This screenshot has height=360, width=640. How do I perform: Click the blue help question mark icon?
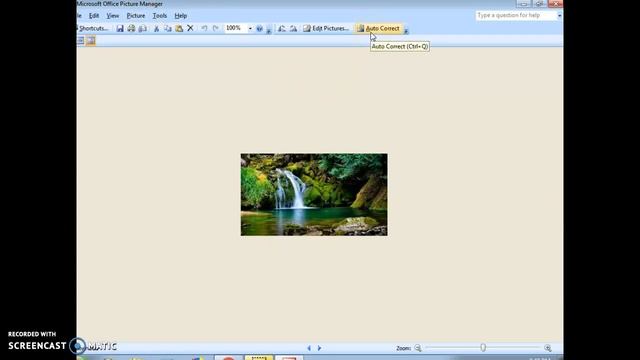[259, 29]
